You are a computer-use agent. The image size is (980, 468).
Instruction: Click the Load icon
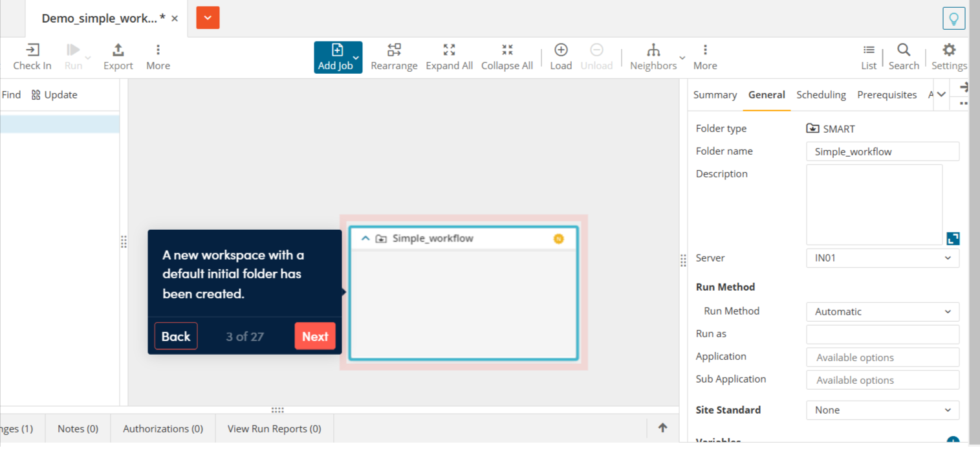tap(560, 56)
